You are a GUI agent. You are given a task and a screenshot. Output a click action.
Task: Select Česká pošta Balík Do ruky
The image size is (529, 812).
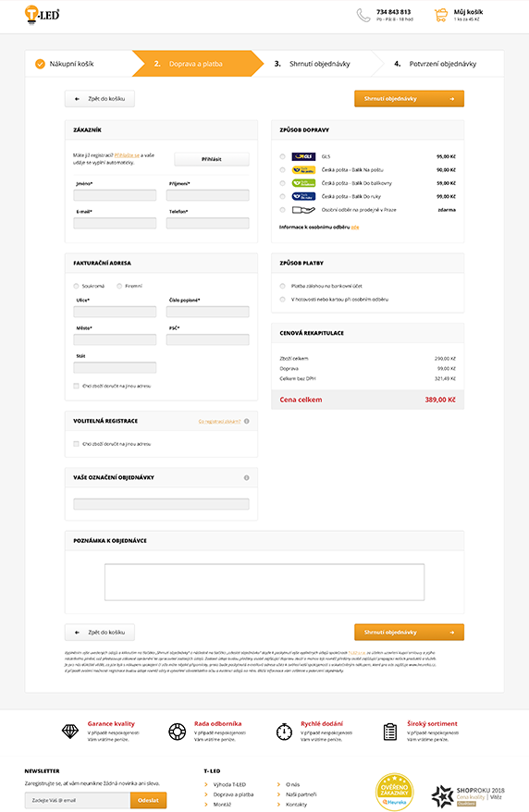point(282,196)
